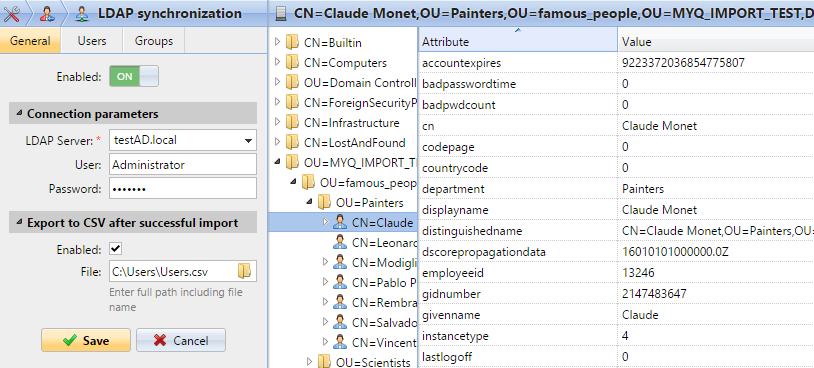Viewport: 814px width, 368px height.
Task: Click the user icon of CN=Modigliani
Action: coord(340,262)
